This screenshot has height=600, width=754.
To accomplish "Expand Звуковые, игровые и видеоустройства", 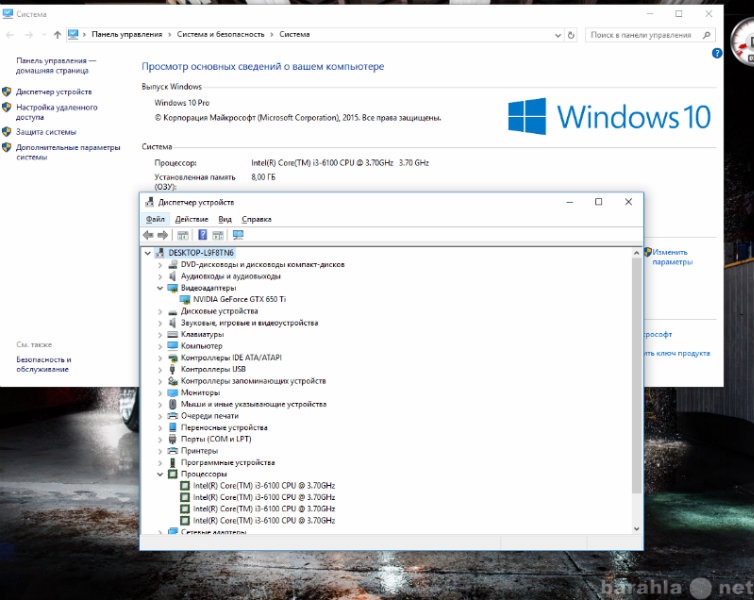I will (x=160, y=323).
